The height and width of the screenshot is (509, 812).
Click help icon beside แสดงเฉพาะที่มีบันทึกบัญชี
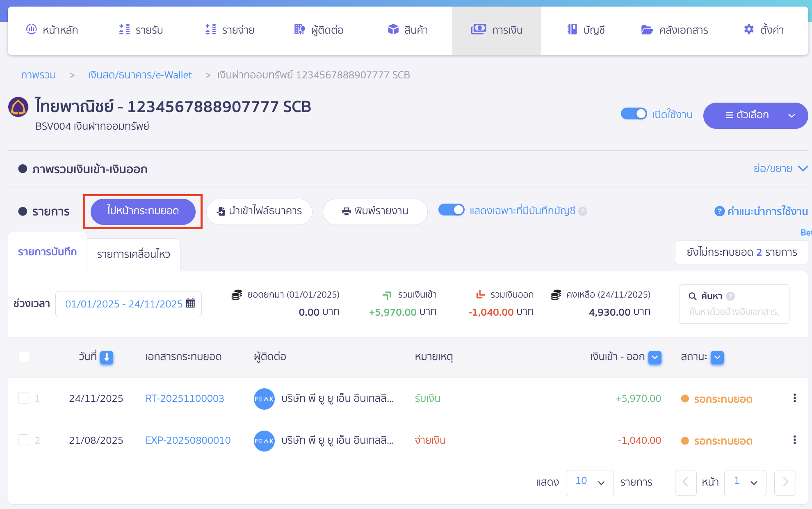coord(583,211)
